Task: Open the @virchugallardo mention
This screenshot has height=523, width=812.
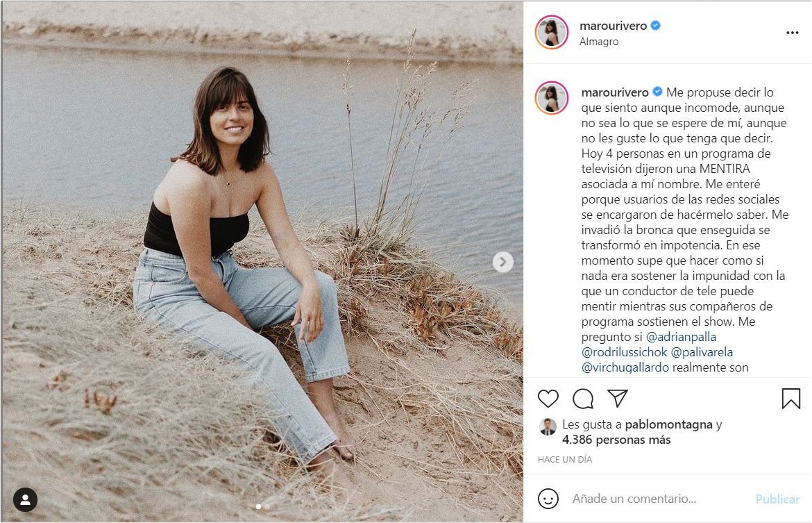Action: click(625, 367)
